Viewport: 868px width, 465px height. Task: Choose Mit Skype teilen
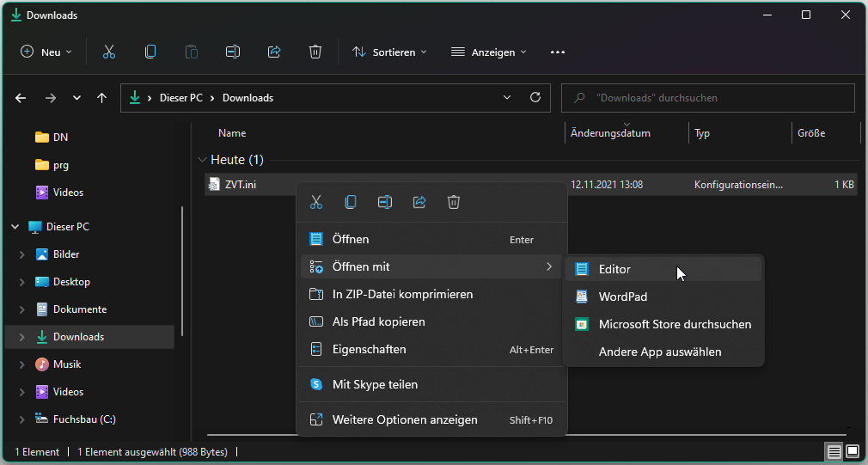click(x=432, y=384)
